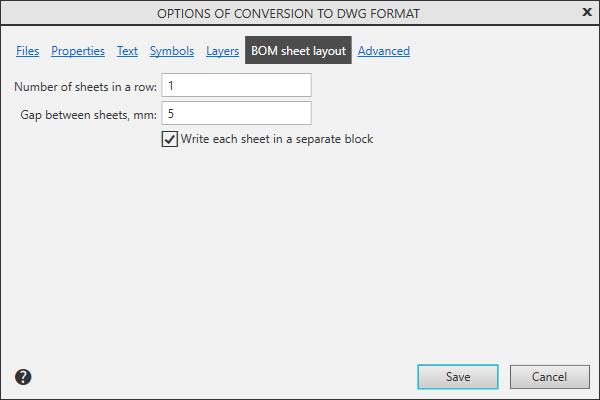Select the Symbols tab

pos(172,51)
